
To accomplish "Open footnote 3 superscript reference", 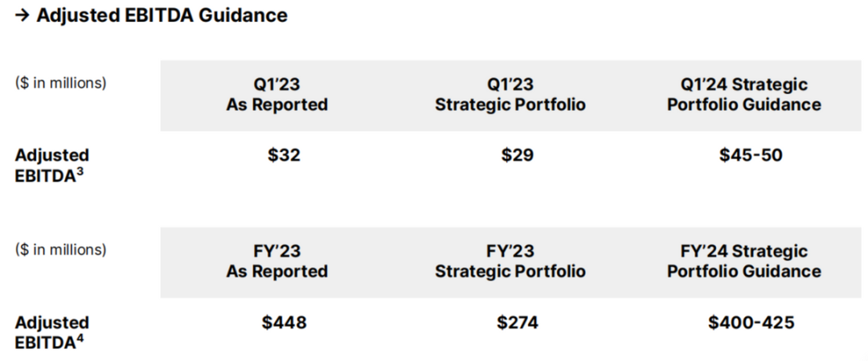I will point(82,170).
